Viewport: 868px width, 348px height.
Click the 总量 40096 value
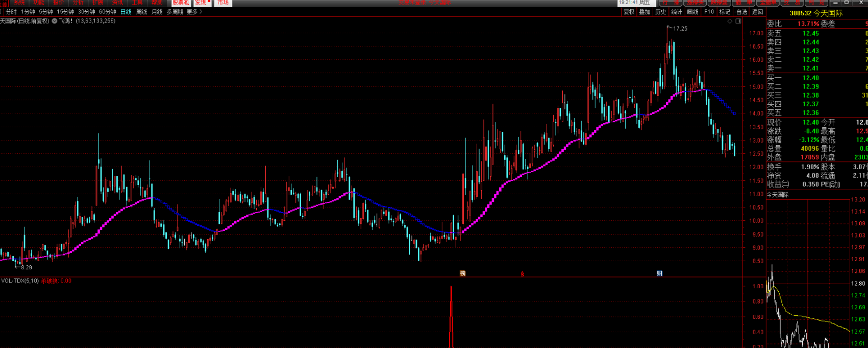810,149
